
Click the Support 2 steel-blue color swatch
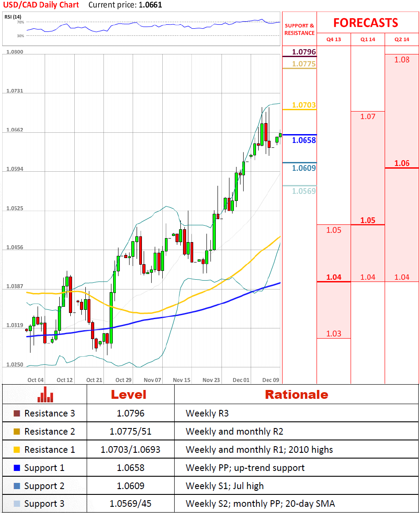(x=17, y=486)
